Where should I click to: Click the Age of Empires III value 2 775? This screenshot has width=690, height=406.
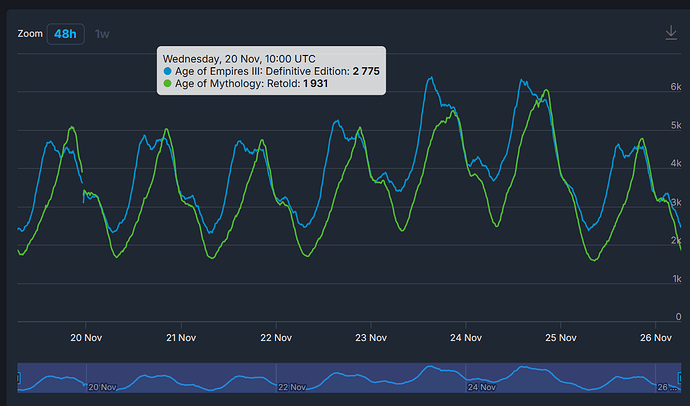(x=366, y=71)
